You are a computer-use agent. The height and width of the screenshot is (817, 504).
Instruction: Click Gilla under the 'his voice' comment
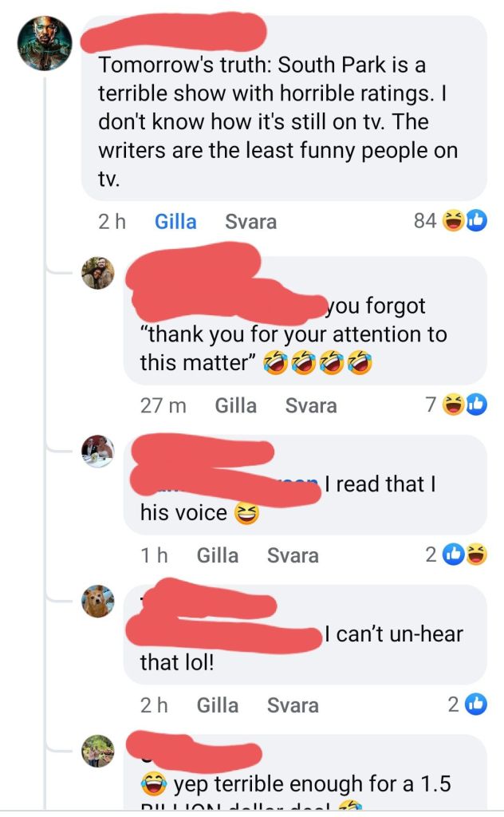pyautogui.click(x=217, y=555)
